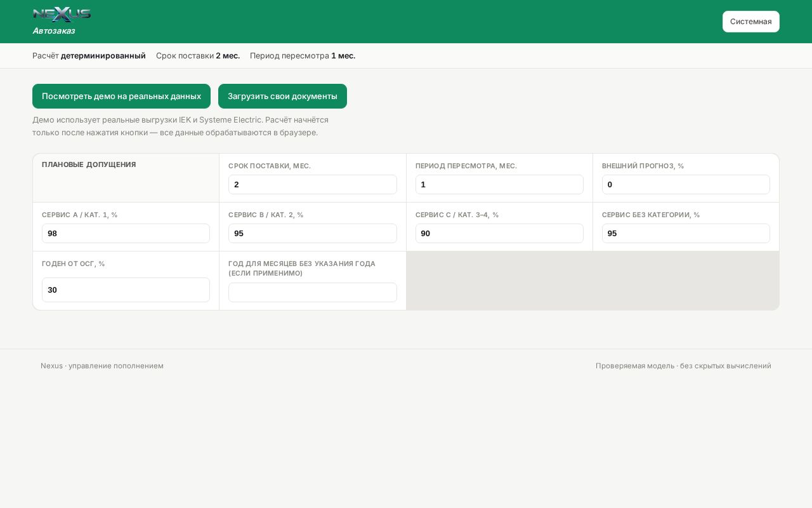This screenshot has width=812, height=508.
Task: Click the demo description paragraph text
Action: tap(181, 126)
